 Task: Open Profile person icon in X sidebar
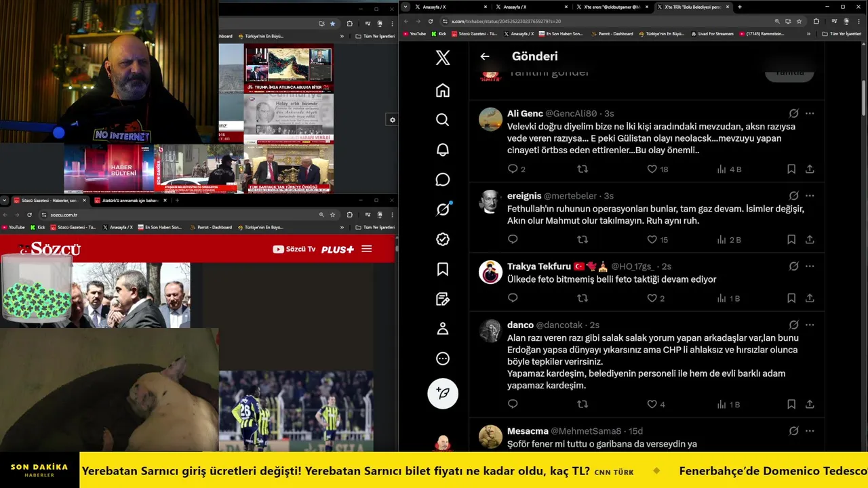[x=443, y=329]
